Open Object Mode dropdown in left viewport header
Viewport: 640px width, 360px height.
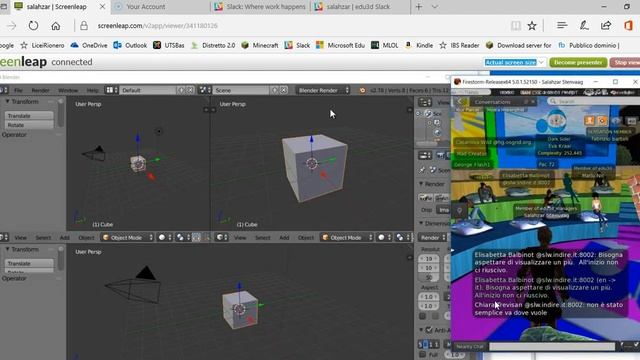tap(127, 238)
